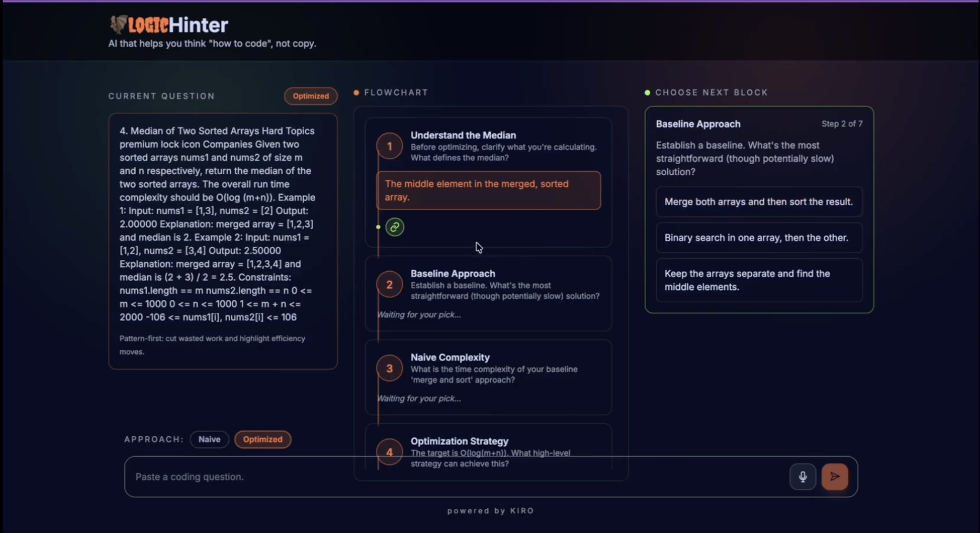Choose "Merge both arrays and then sort" option
The height and width of the screenshot is (533, 980).
[x=758, y=202]
